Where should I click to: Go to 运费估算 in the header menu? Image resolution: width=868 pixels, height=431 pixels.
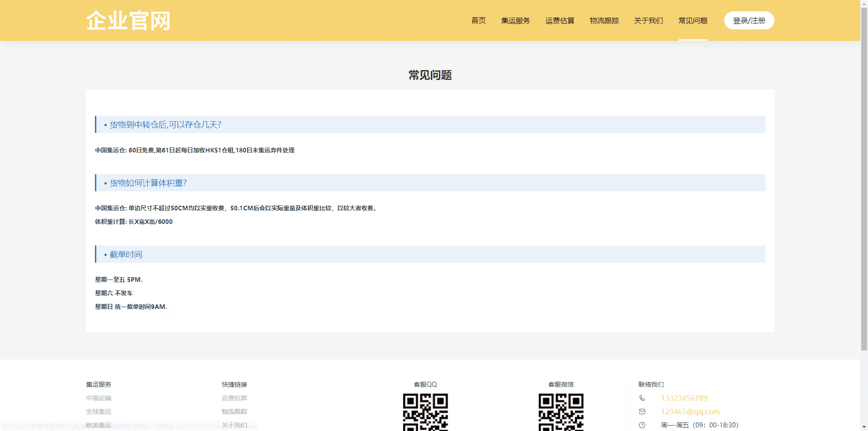click(560, 20)
